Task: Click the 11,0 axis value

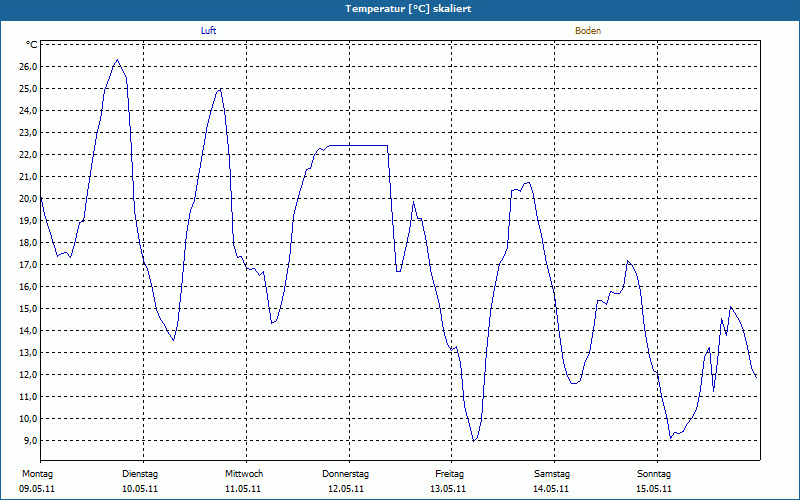Action: tap(28, 396)
